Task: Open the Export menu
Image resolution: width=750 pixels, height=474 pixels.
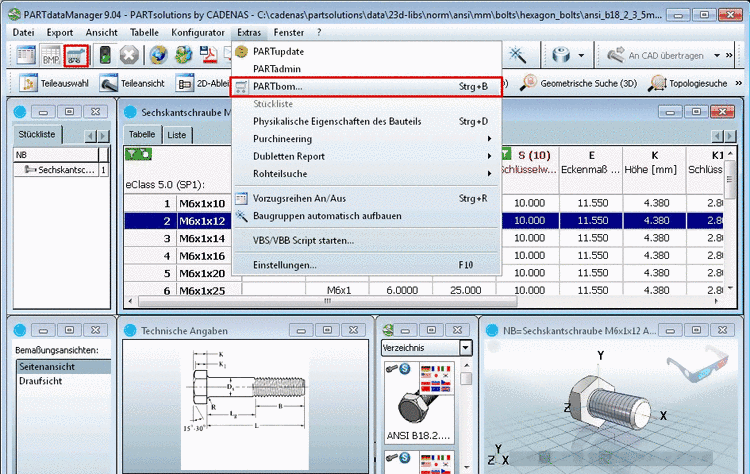Action: [x=60, y=33]
